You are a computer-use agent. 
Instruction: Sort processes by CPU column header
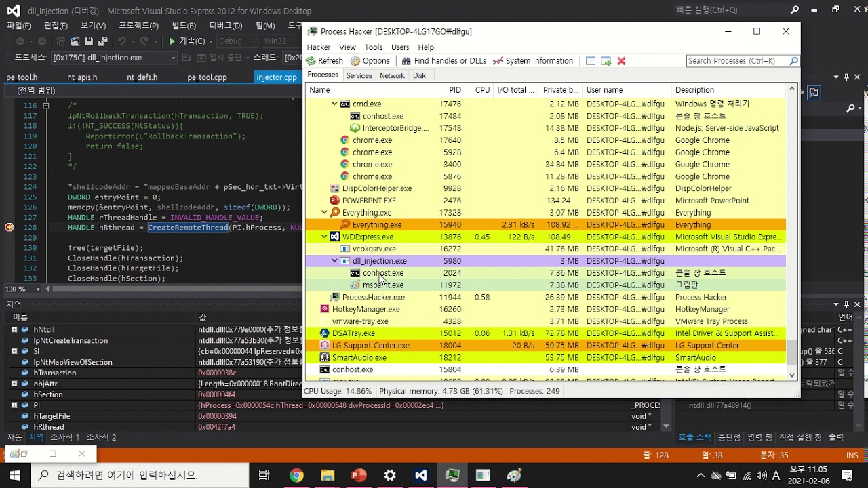(x=479, y=90)
